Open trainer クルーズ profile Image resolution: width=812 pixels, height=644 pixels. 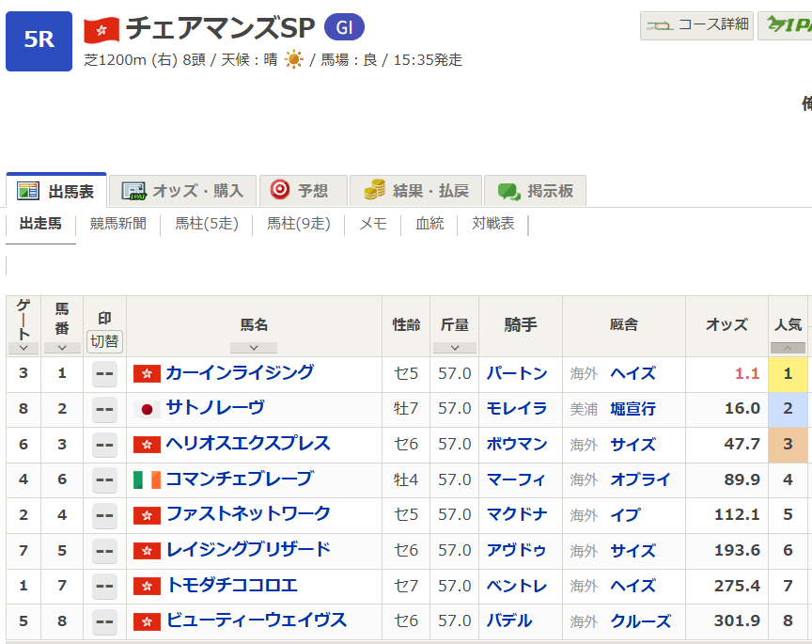pos(641,621)
